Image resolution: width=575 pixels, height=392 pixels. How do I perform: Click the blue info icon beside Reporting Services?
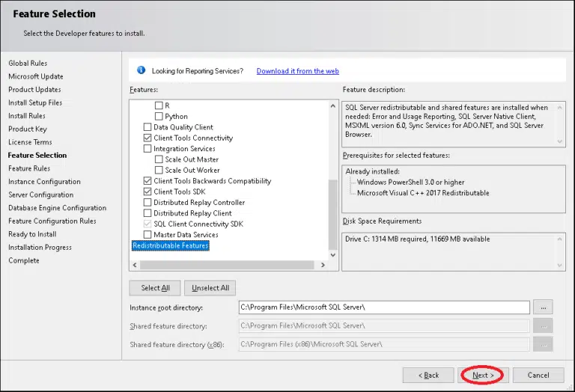(142, 70)
